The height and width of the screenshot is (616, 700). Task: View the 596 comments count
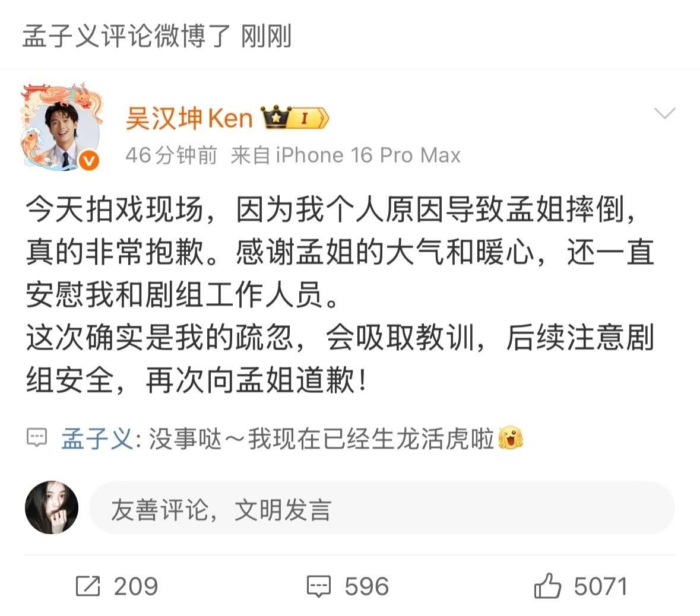pyautogui.click(x=366, y=586)
